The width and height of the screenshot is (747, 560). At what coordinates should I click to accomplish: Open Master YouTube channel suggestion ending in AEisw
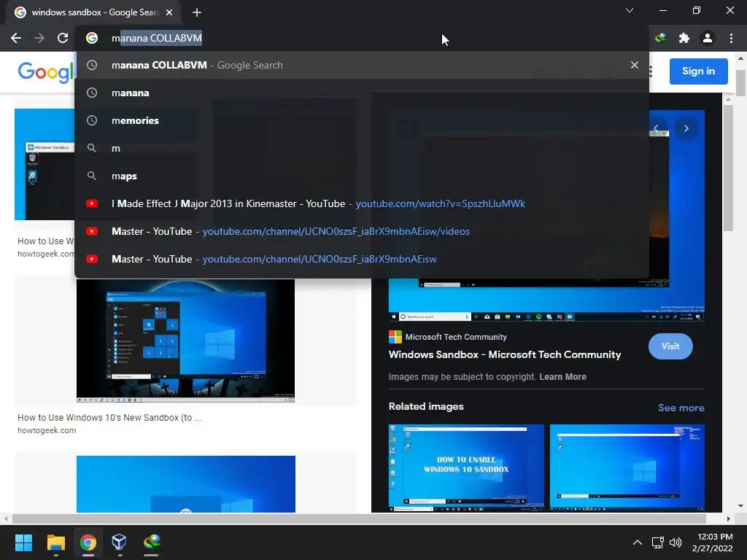pos(362,259)
